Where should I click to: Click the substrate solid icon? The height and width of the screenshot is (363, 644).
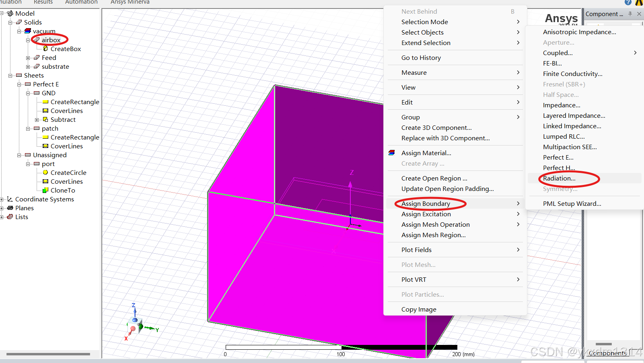[37, 66]
